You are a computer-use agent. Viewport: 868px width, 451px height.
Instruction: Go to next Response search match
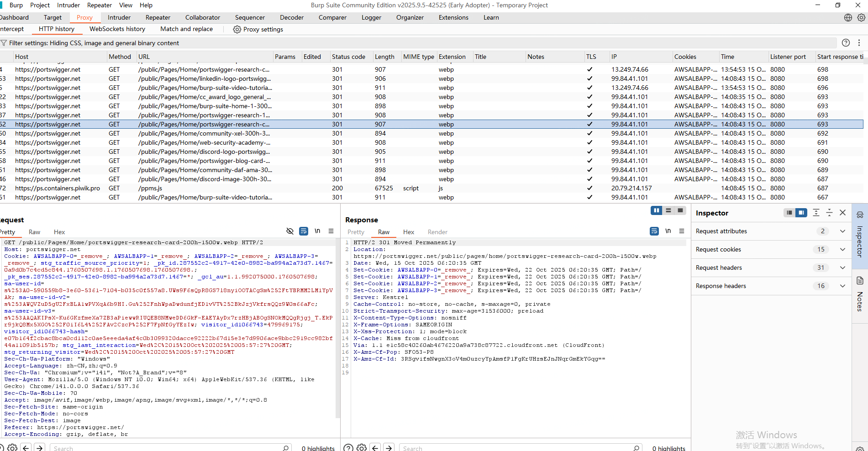(389, 448)
